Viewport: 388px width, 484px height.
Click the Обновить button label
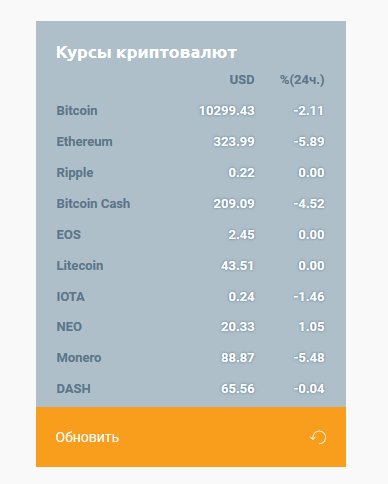pyautogui.click(x=87, y=437)
